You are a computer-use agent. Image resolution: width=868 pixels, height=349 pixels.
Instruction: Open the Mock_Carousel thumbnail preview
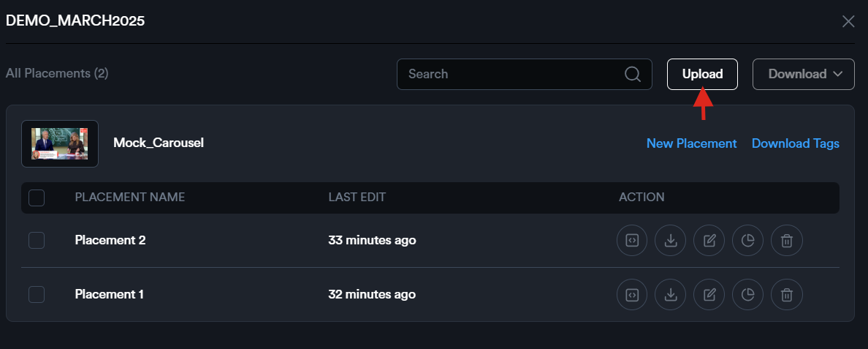(x=60, y=143)
